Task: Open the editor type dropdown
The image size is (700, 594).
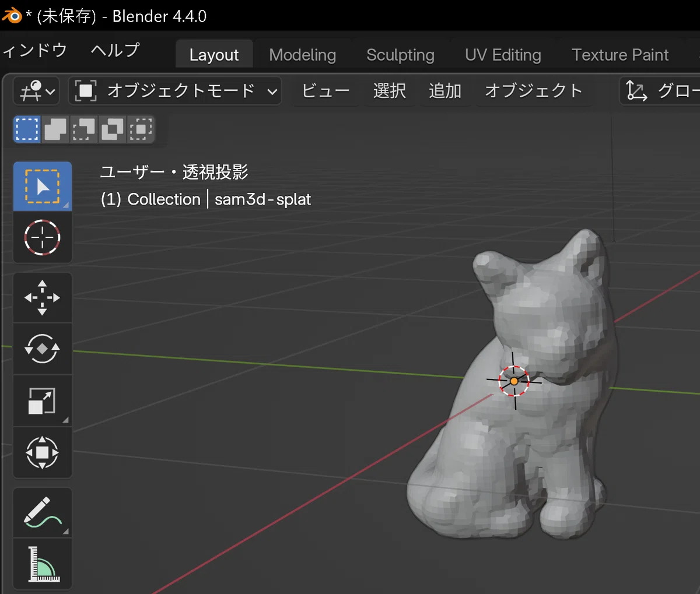Action: (x=36, y=91)
